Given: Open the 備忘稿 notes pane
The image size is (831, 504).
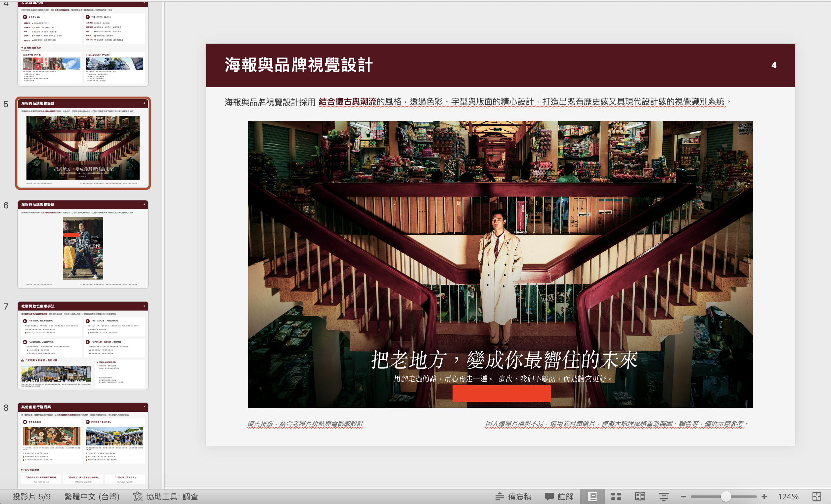Looking at the screenshot, I should (x=513, y=496).
